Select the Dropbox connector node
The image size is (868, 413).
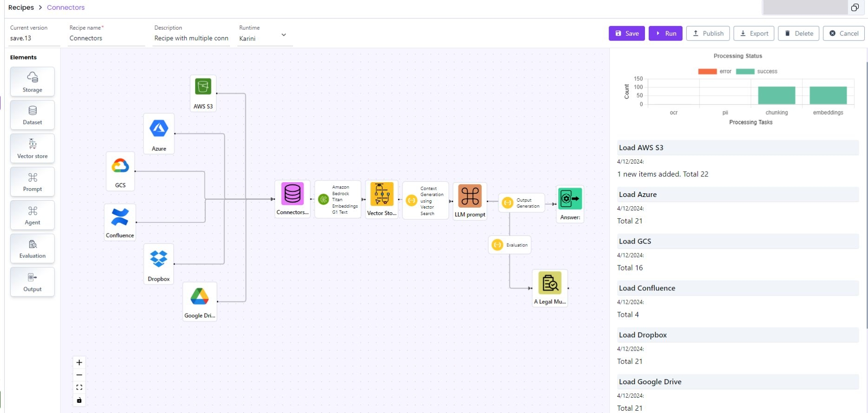(158, 264)
